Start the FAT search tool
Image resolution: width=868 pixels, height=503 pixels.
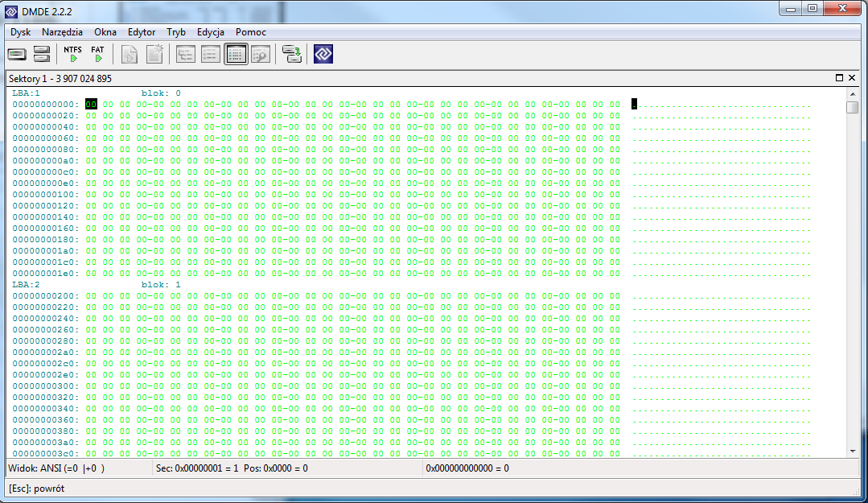click(x=97, y=54)
